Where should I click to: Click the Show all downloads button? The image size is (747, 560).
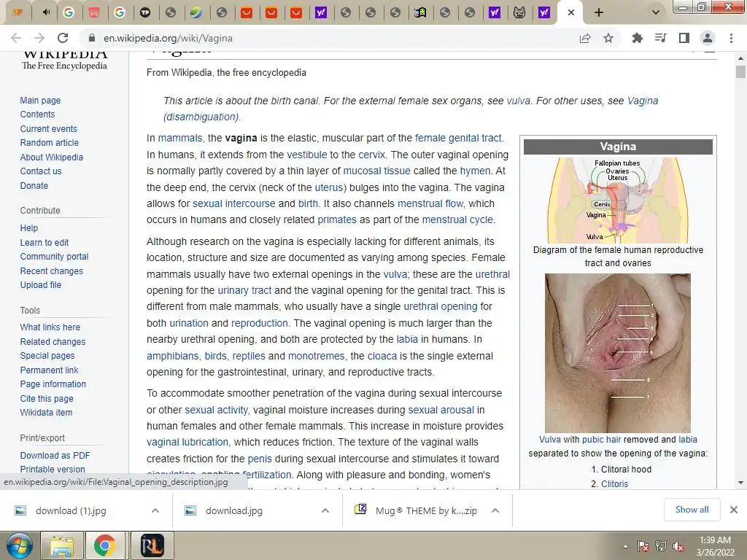[692, 510]
